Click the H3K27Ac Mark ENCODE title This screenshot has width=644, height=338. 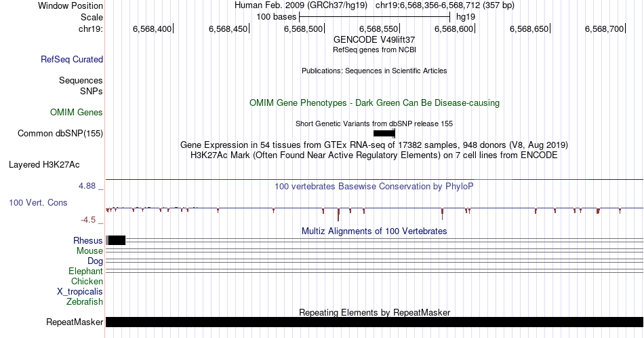tap(374, 155)
